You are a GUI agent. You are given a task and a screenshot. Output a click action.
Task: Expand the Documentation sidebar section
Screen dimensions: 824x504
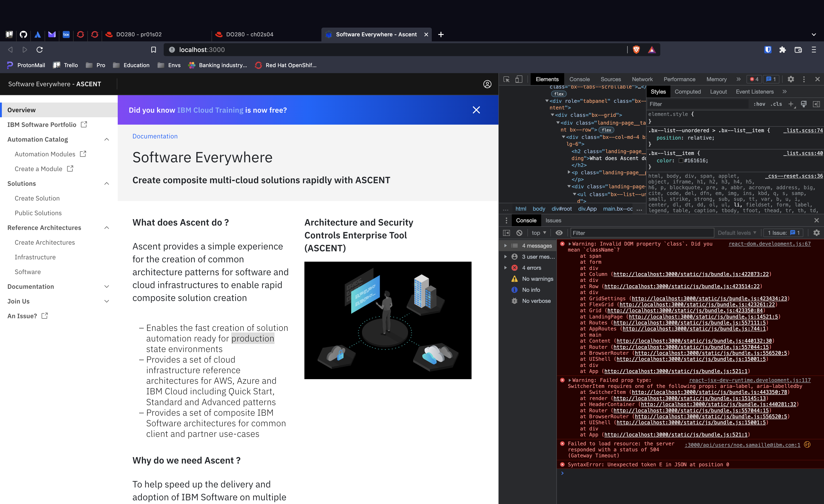pos(107,287)
